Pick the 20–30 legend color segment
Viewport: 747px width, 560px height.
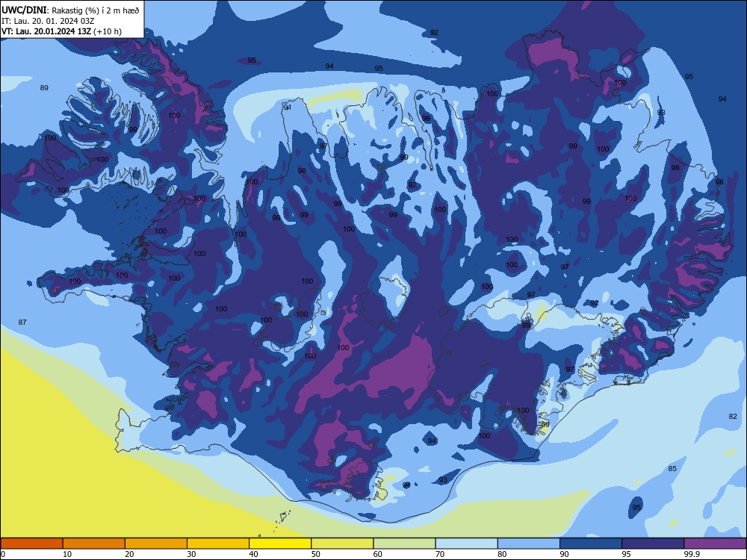coord(156,544)
